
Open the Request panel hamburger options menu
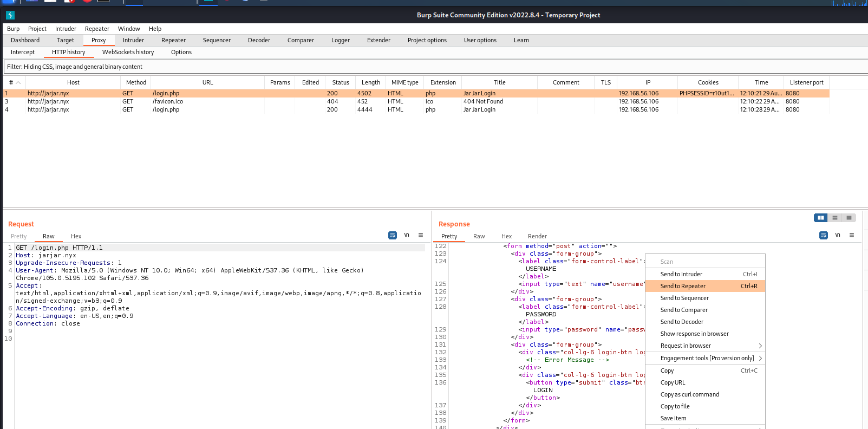[421, 235]
